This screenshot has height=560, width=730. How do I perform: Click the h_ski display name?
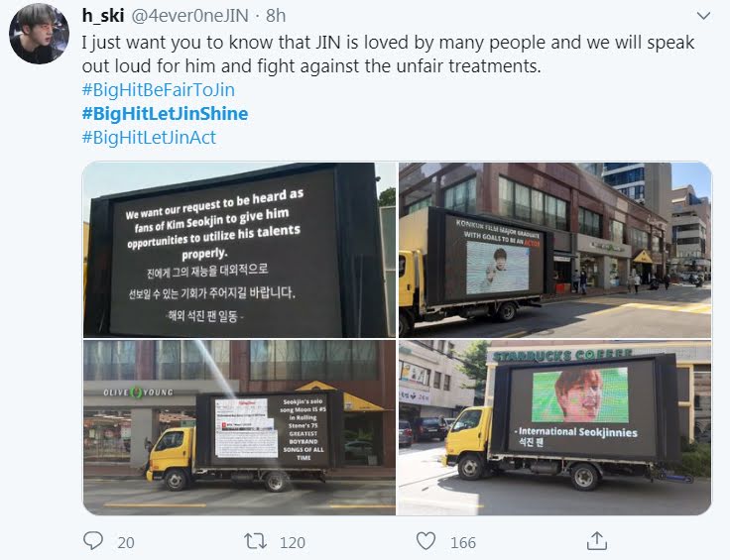(x=103, y=15)
